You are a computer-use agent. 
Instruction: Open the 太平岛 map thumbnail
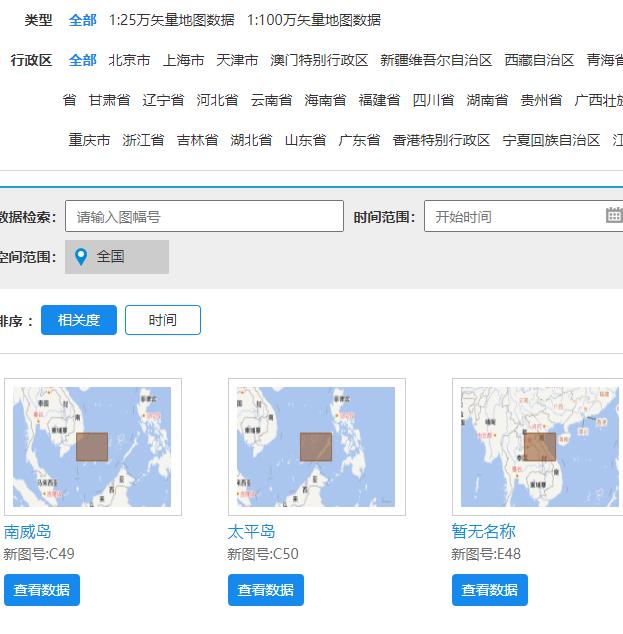tap(317, 447)
